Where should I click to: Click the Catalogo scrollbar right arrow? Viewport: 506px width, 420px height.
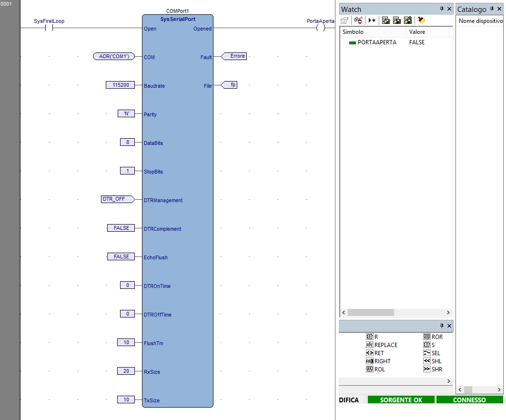[499, 389]
